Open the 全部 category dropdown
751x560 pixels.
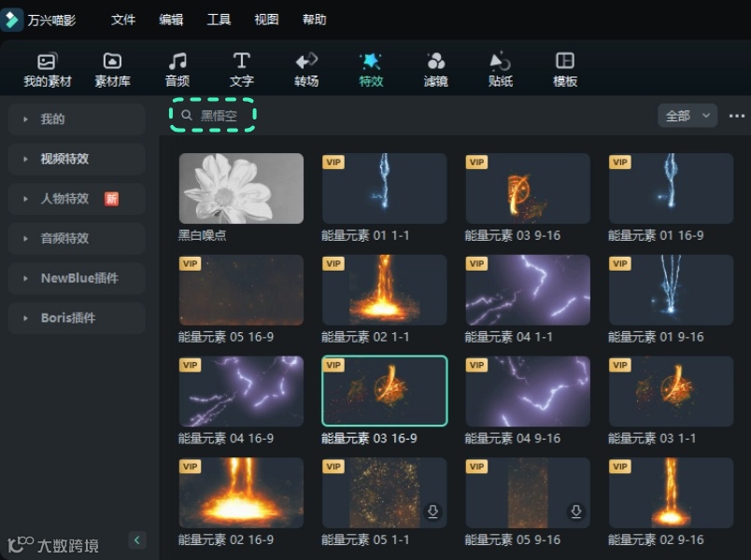click(687, 115)
